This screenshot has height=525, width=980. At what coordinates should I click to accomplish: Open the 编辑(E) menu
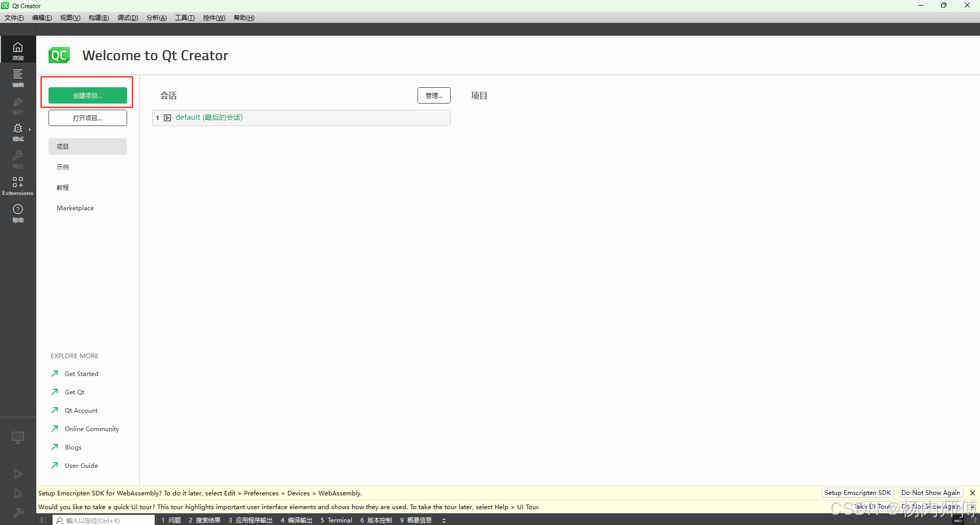tap(42, 18)
